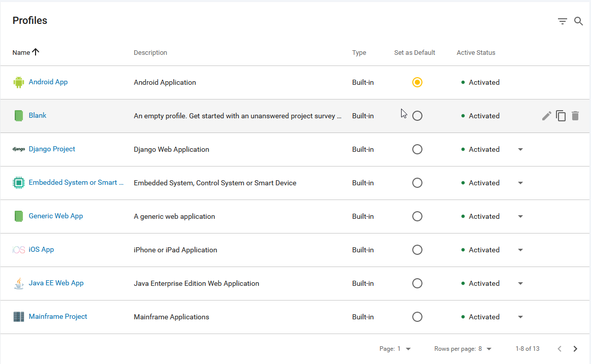This screenshot has height=364, width=591.
Task: Click the Android robot icon
Action: (x=19, y=82)
